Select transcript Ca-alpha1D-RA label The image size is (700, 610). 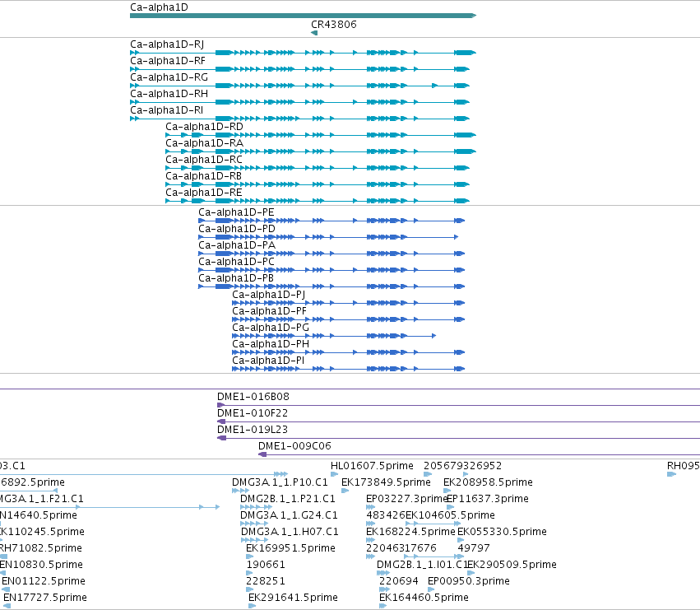[x=205, y=143]
